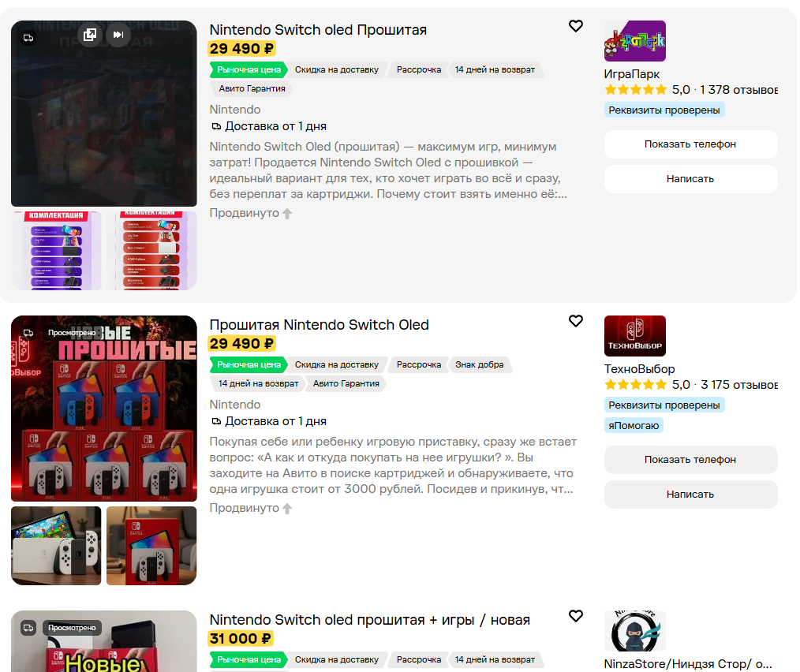Image resolution: width=800 pixels, height=672 pixels.
Task: Show phone number for ИграПарк
Action: 691,144
